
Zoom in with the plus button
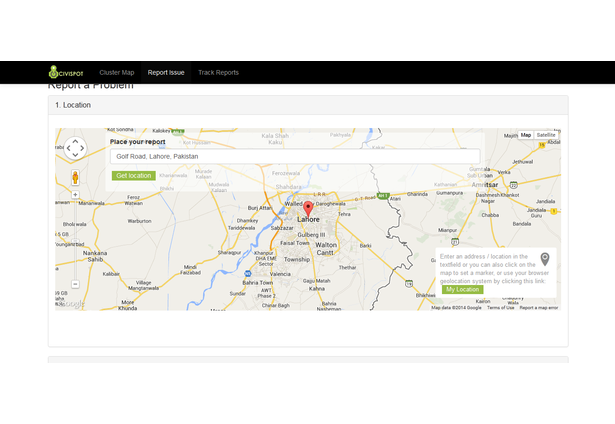pos(75,195)
